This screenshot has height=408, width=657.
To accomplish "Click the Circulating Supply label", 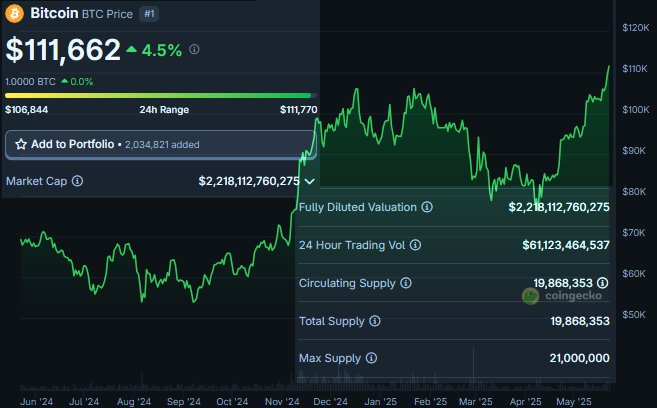I will click(x=347, y=284).
